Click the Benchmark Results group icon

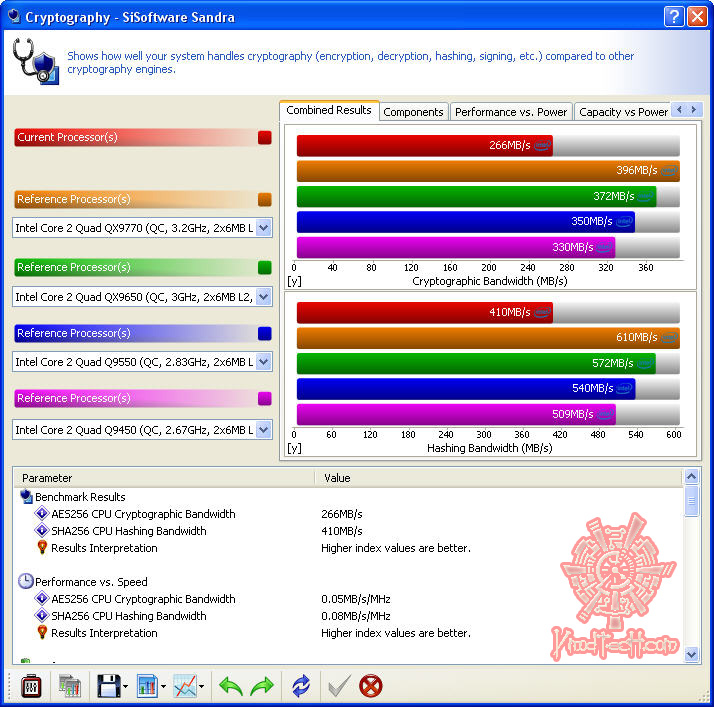coord(26,496)
